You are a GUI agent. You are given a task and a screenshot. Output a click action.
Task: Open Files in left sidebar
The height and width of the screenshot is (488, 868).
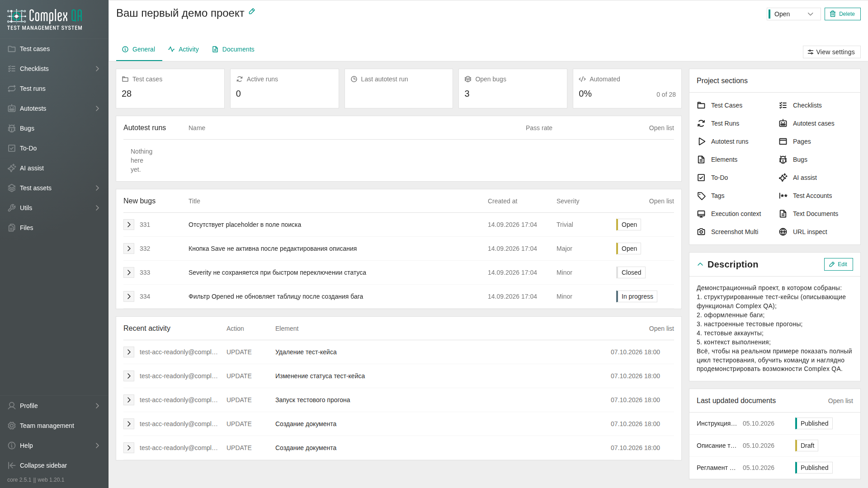click(x=54, y=228)
